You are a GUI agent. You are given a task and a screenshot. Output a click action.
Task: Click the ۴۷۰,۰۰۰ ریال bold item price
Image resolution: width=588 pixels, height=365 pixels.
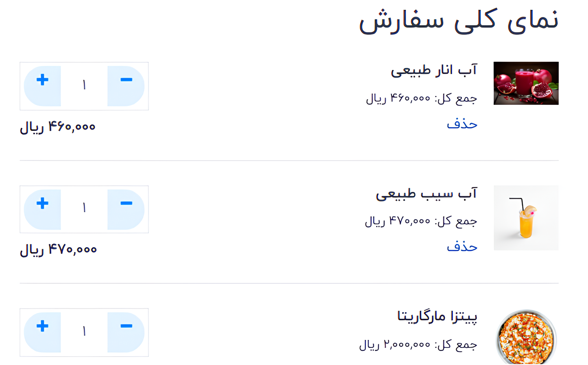point(58,250)
